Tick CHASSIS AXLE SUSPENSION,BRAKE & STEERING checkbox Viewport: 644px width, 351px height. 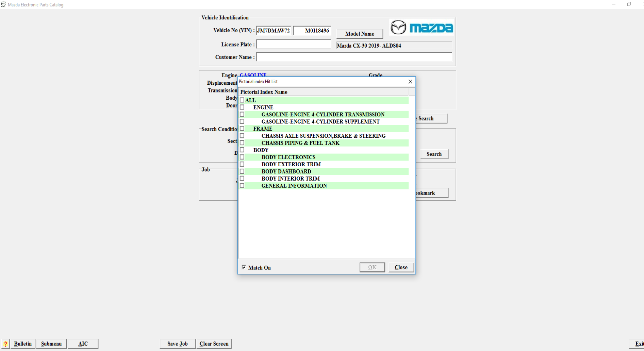(x=242, y=136)
